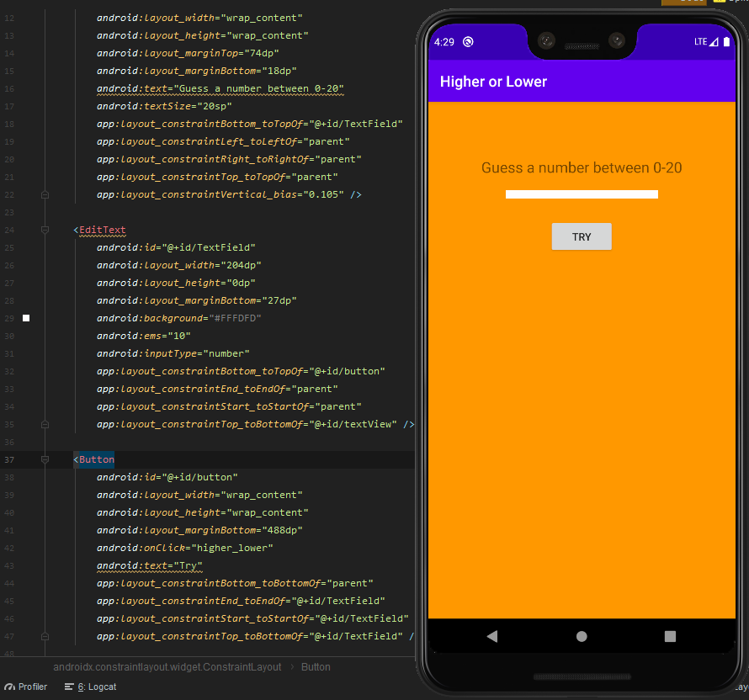Collapse the EditText tag fold marker
Screen dimensions: 749x700
coord(45,231)
